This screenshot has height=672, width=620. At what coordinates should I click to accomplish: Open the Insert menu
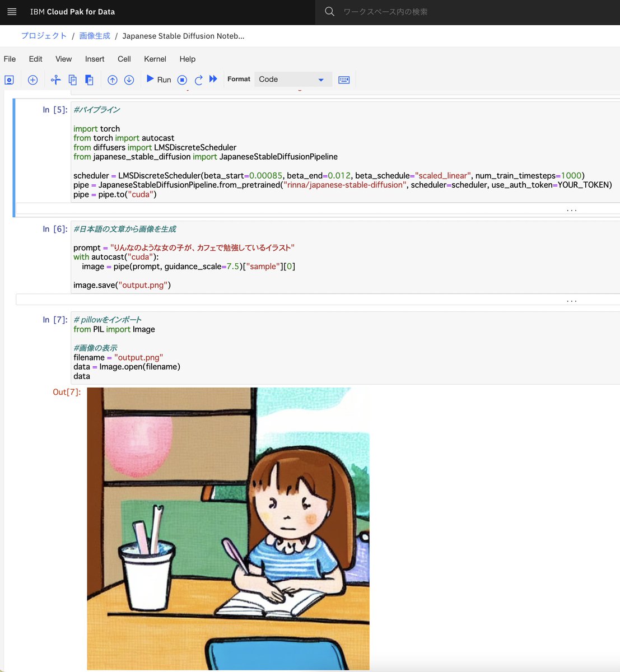(95, 59)
